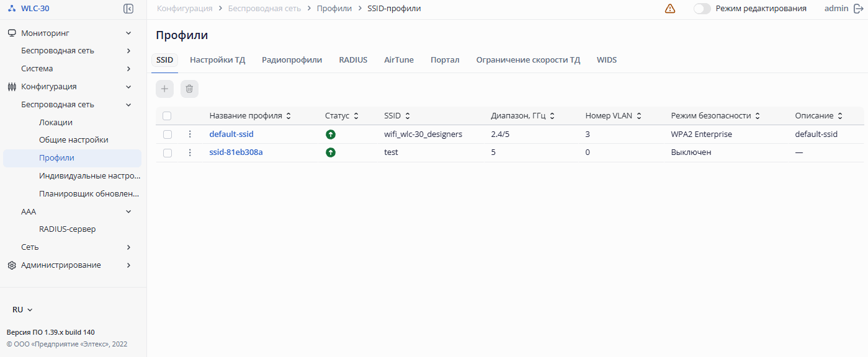Select Профили in the sidebar

click(x=72, y=158)
